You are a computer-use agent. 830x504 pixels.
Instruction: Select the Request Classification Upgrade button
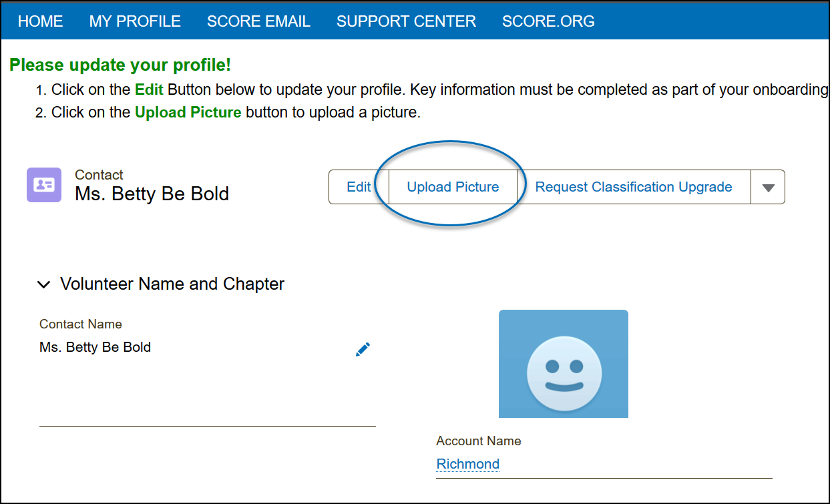pyautogui.click(x=634, y=187)
